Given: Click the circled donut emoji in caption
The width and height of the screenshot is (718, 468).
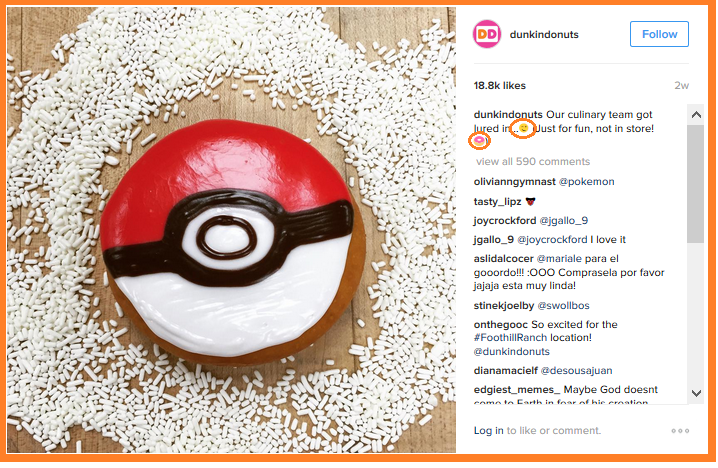Looking at the screenshot, I should click(x=479, y=141).
